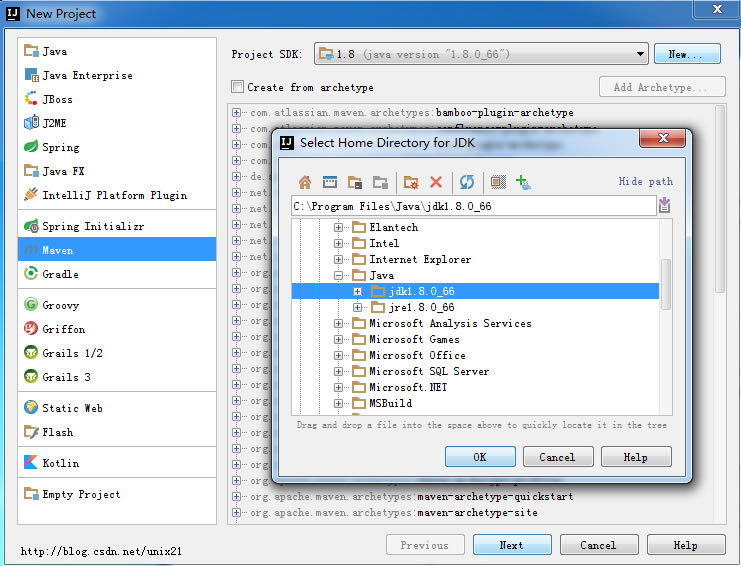Toggle show hidden files and directories icon

pyautogui.click(x=498, y=182)
